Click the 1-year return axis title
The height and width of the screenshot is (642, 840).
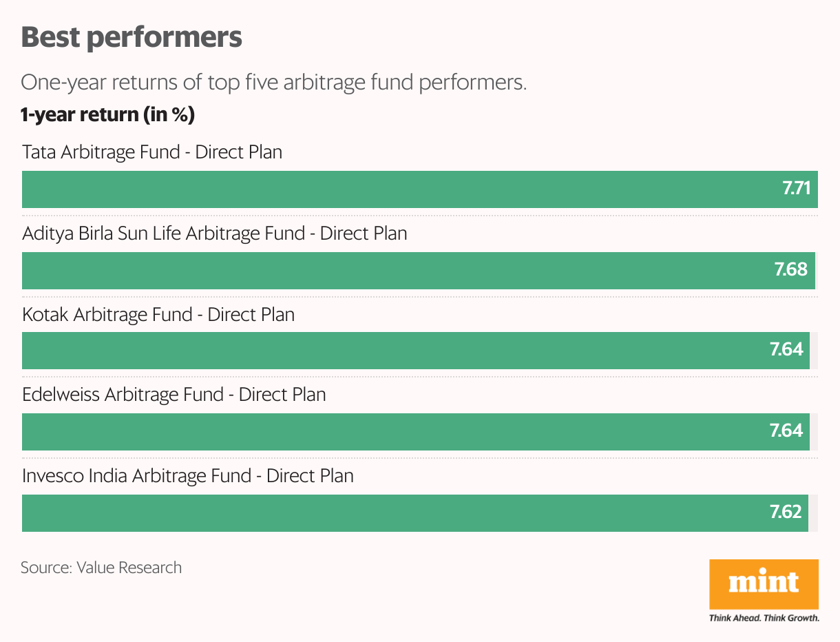[x=108, y=115]
